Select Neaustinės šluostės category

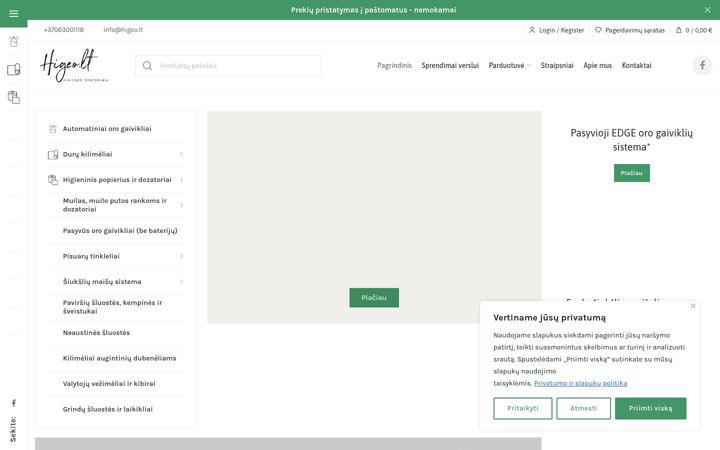click(96, 332)
